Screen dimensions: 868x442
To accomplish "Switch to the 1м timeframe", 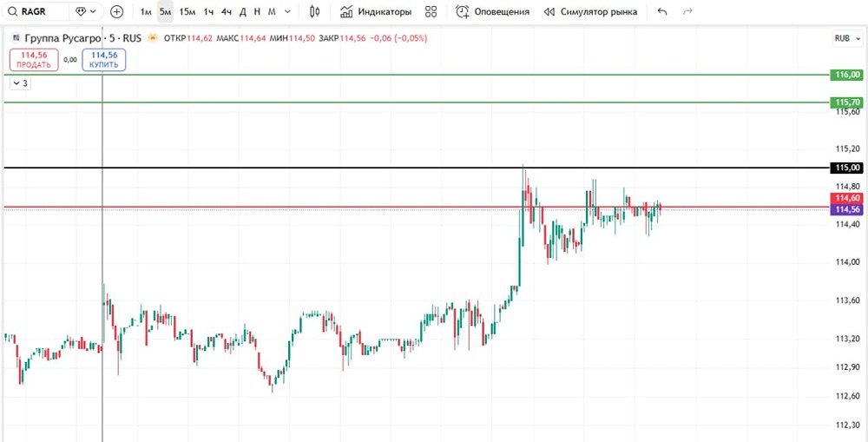I will (x=146, y=11).
